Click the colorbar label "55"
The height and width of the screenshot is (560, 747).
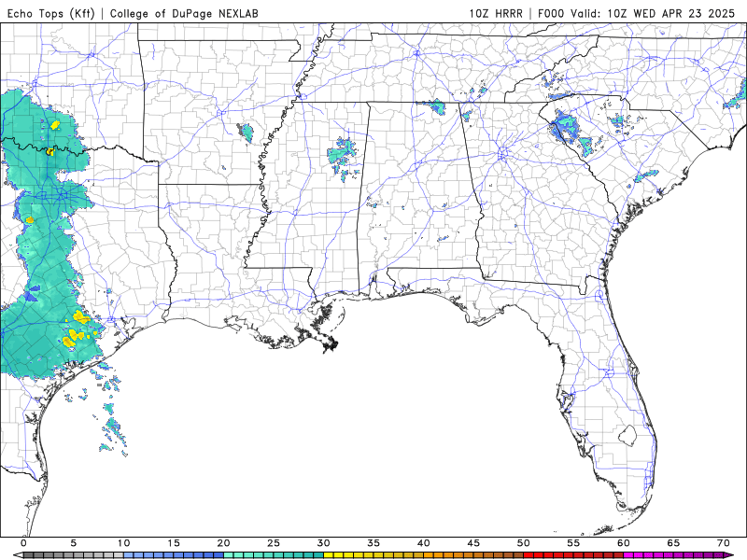click(573, 543)
